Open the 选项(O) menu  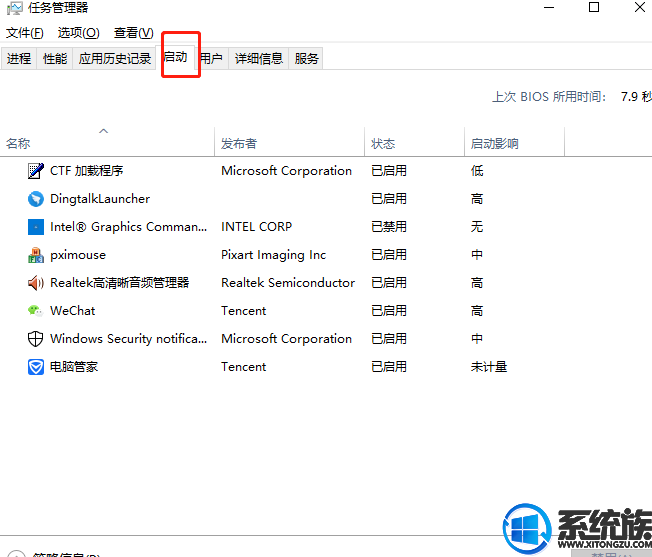(78, 33)
